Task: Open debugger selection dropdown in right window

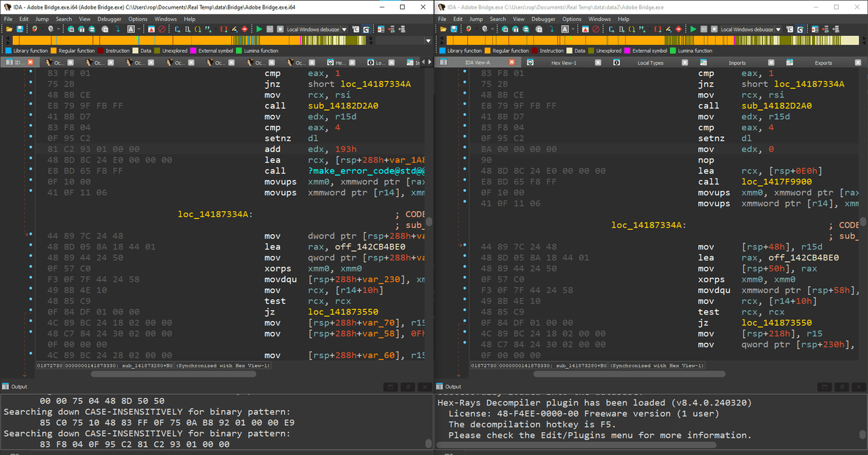Action: point(778,29)
